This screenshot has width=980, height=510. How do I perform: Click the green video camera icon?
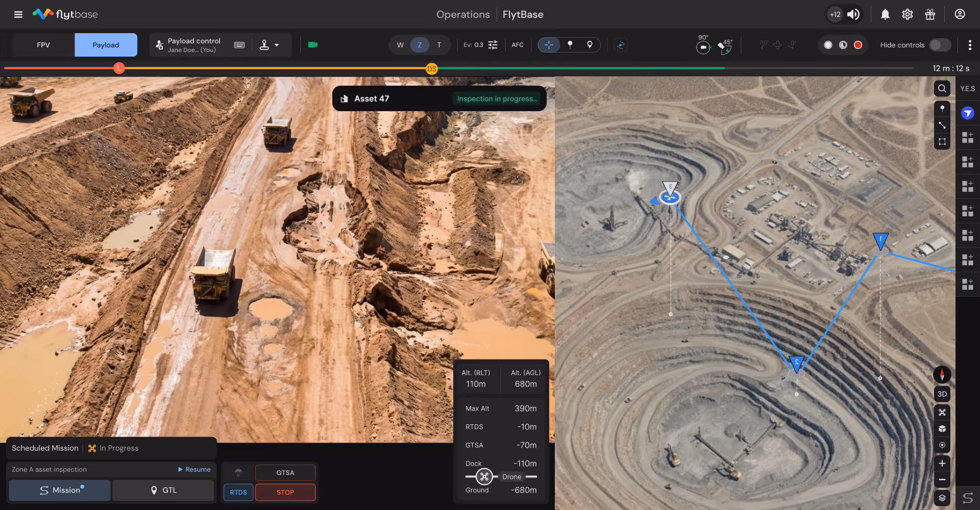click(313, 45)
